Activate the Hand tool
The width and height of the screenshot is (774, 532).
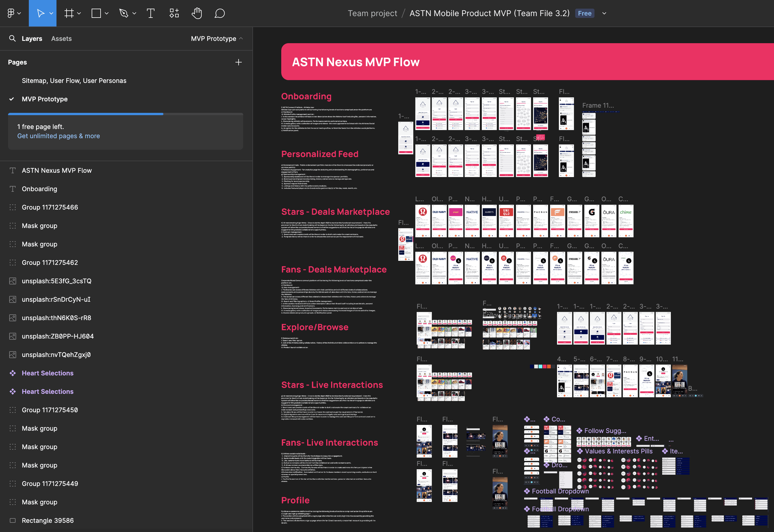pos(197,13)
